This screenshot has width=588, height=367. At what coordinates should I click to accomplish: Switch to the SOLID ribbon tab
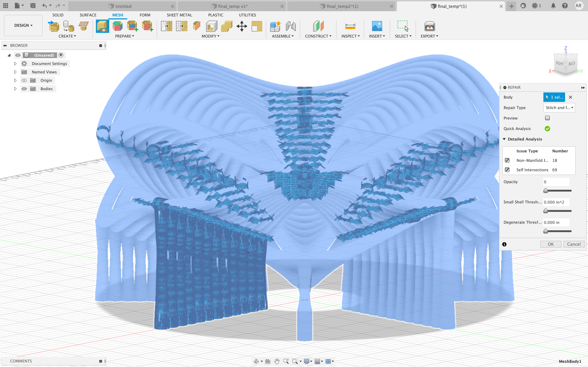58,15
